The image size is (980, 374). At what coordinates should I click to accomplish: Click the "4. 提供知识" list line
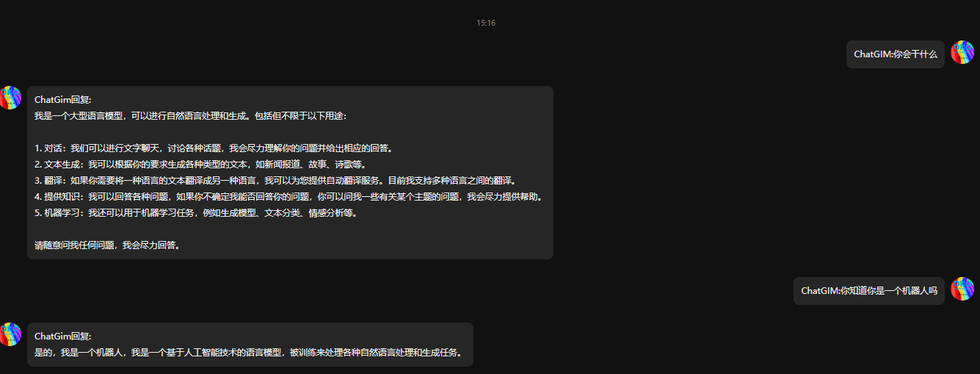tap(288, 197)
